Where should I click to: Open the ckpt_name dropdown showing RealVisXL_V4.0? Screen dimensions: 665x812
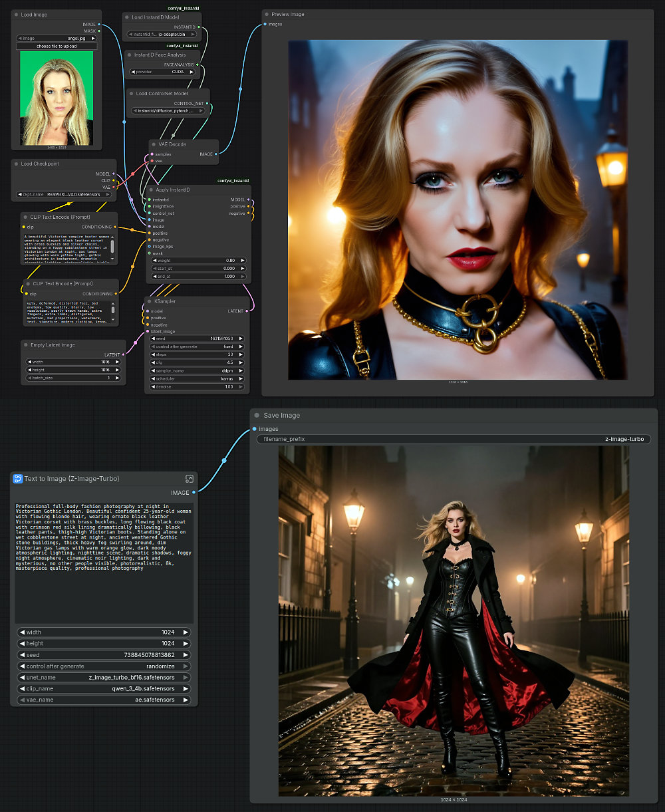tap(64, 194)
